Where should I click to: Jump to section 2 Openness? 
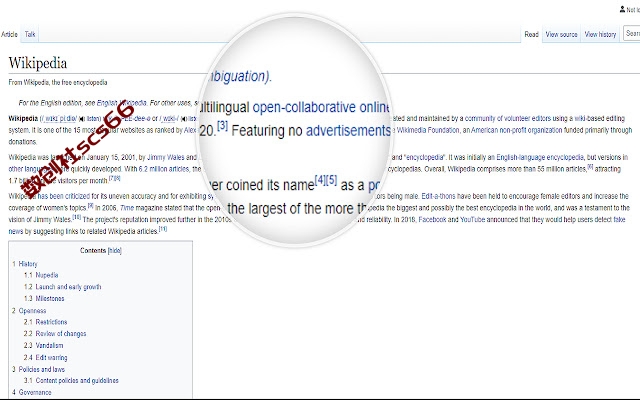point(29,311)
